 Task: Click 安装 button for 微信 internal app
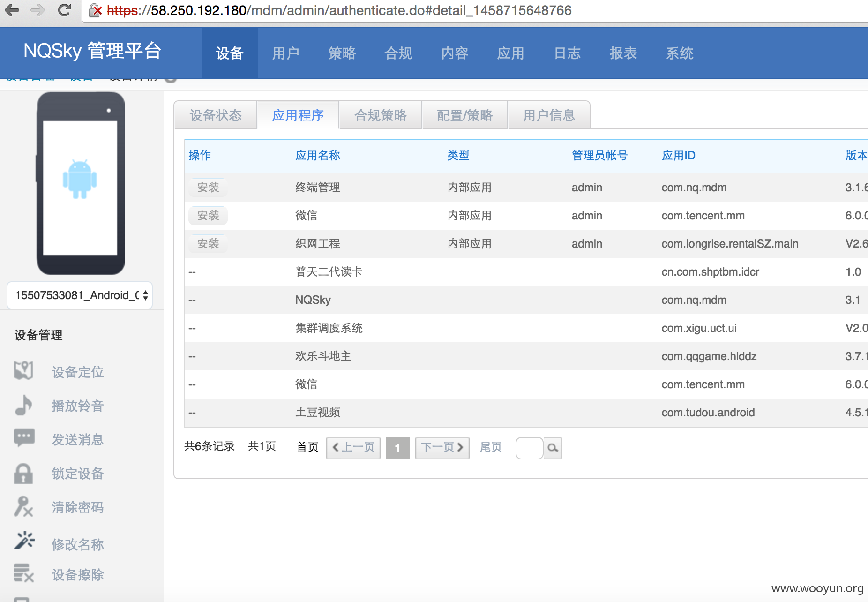point(208,216)
